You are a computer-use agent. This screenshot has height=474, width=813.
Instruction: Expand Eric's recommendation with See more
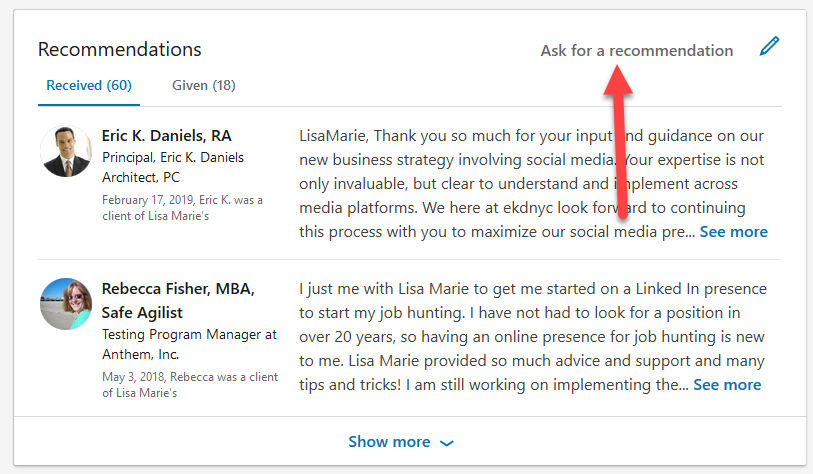(734, 232)
